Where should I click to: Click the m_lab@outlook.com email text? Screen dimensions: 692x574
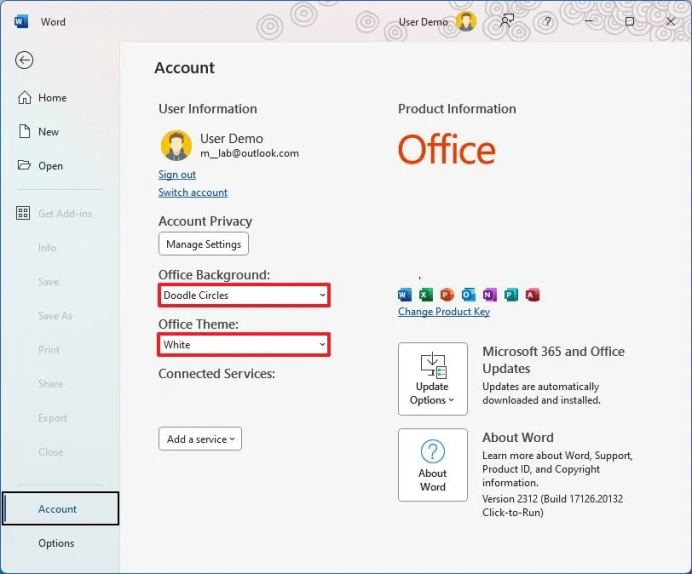249,154
